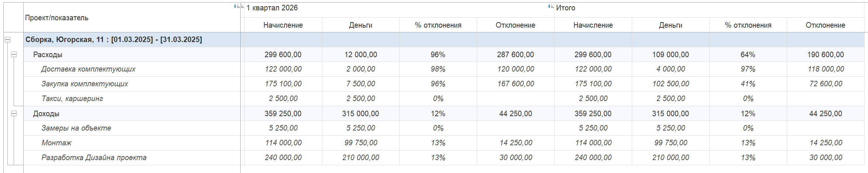Collapse the Расходы group
Image resolution: width=868 pixels, height=173 pixels.
click(14, 55)
